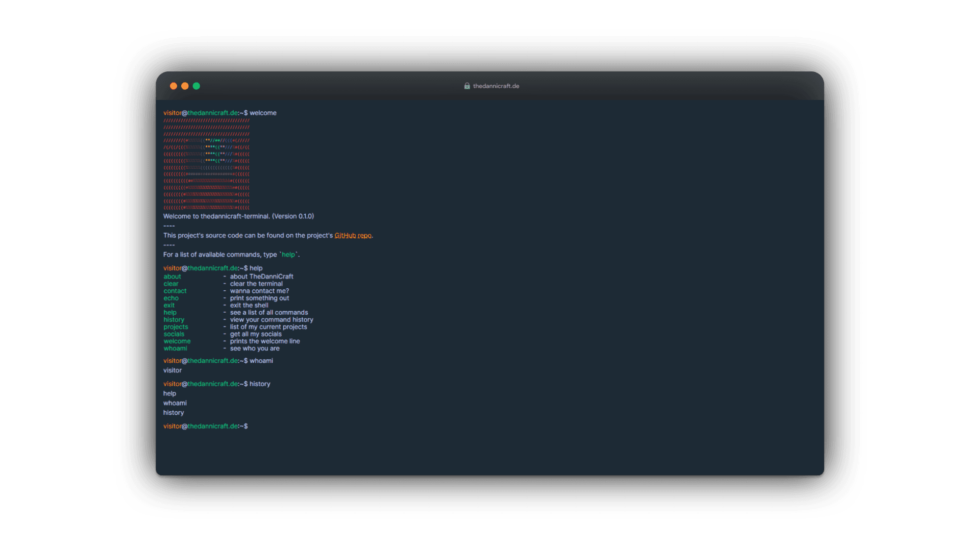Click 'get all my socials' description

(256, 334)
